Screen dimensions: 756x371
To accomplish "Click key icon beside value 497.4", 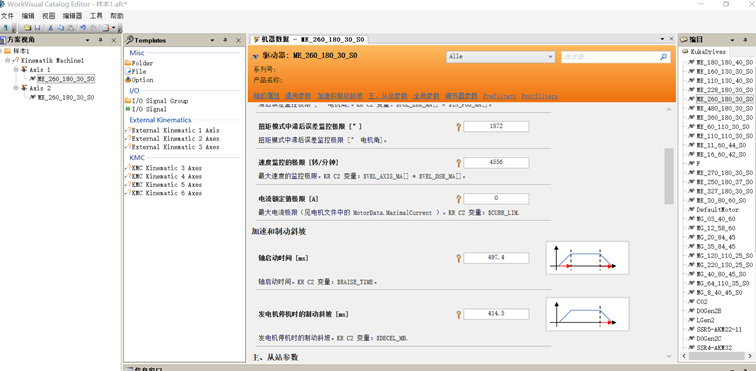I will [459, 259].
